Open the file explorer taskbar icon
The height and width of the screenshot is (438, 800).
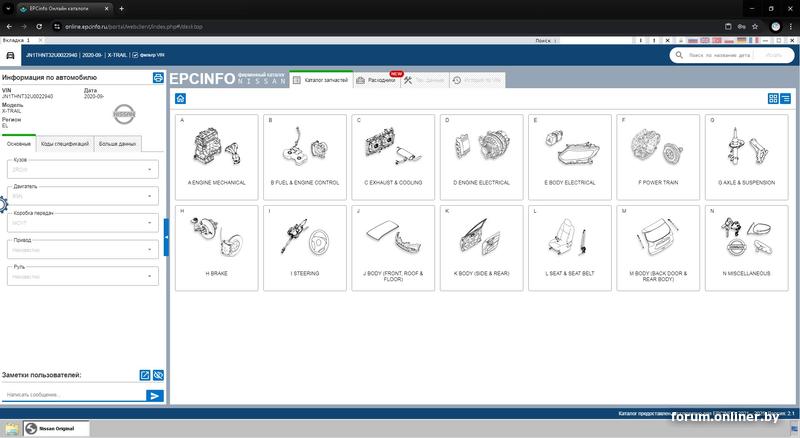11,428
